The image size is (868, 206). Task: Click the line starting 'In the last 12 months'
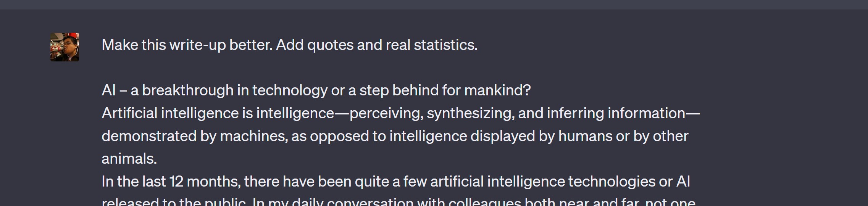[x=396, y=182]
